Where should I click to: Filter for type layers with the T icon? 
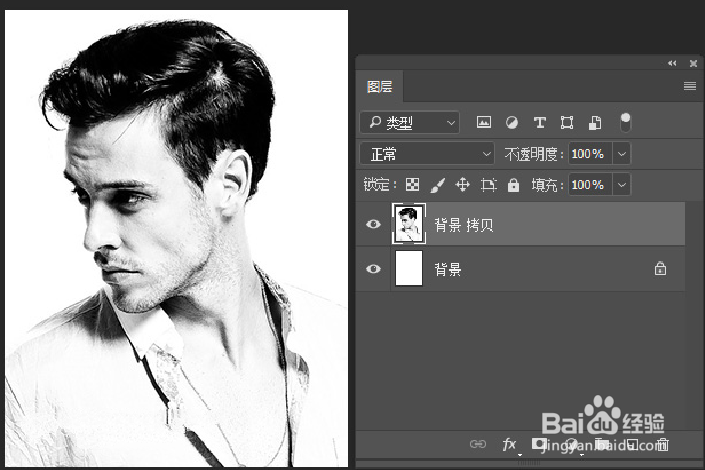coord(540,122)
